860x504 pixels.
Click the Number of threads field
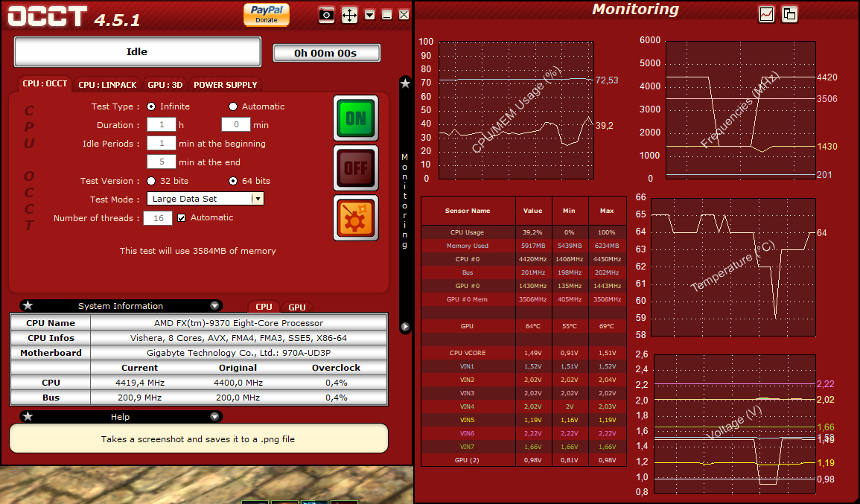click(158, 217)
